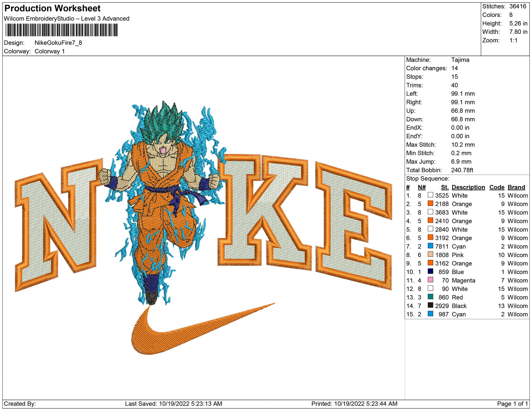This screenshot has height=409, width=532.
Task: Click the 'Colorway 1' value
Action: [x=50, y=51]
